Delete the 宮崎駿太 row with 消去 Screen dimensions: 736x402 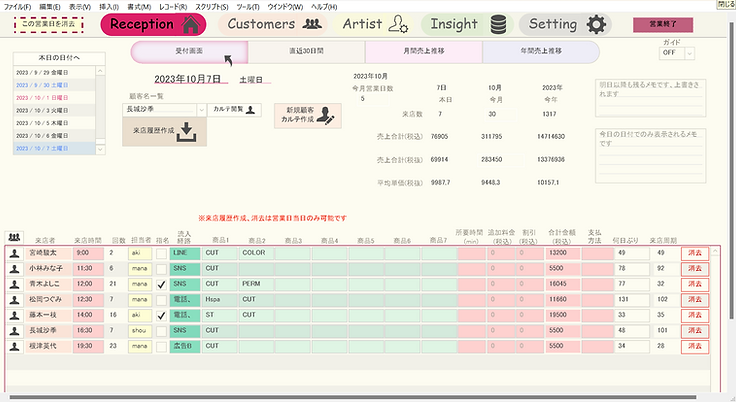point(695,254)
